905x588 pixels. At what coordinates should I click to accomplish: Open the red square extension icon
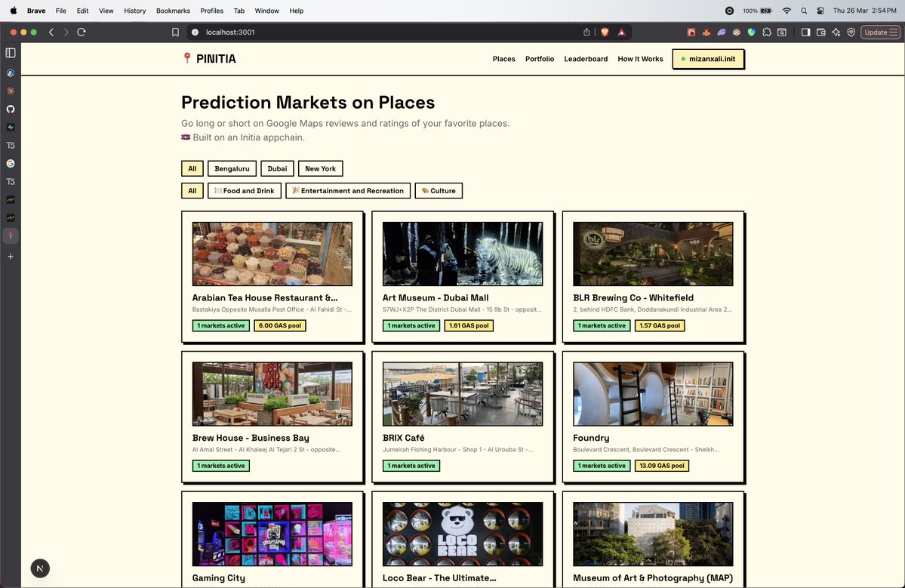tap(691, 32)
